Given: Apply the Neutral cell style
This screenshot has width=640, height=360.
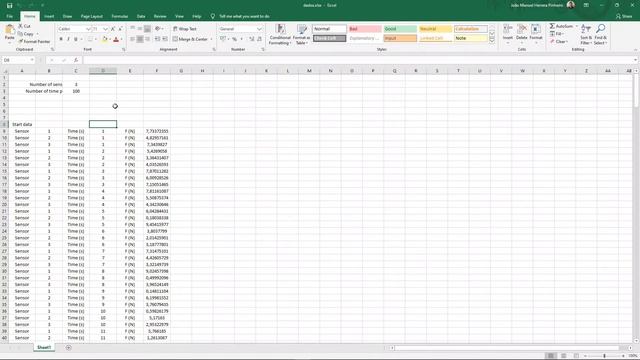Looking at the screenshot, I should [x=436, y=29].
